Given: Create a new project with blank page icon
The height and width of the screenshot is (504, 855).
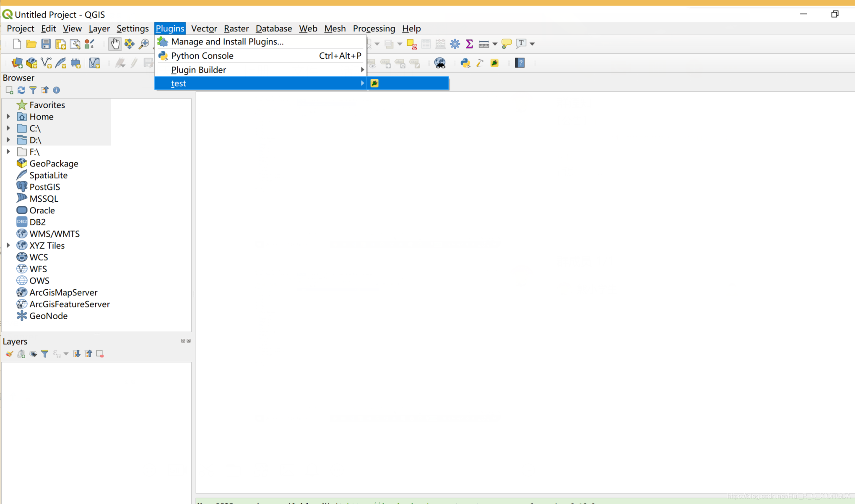Looking at the screenshot, I should click(x=17, y=44).
